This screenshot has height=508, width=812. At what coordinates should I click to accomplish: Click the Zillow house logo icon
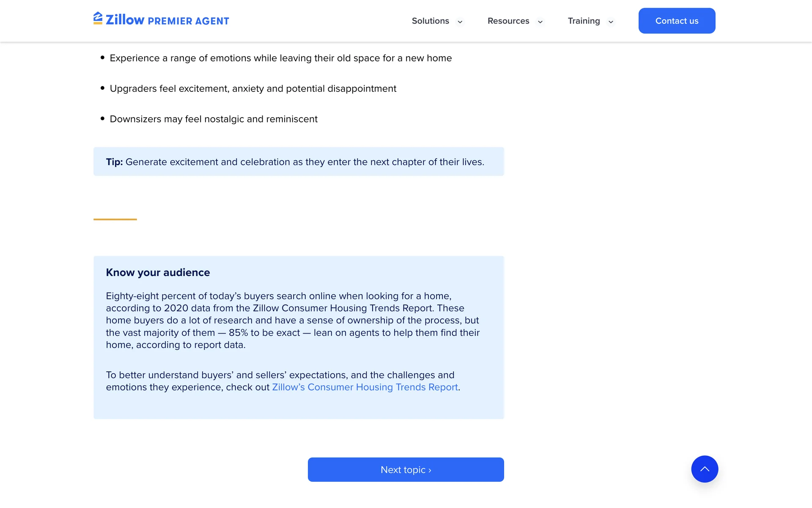tap(98, 18)
